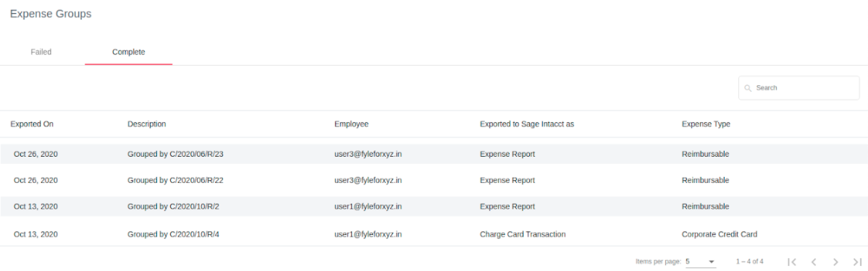
Task: Go to previous page arrow
Action: [814, 262]
